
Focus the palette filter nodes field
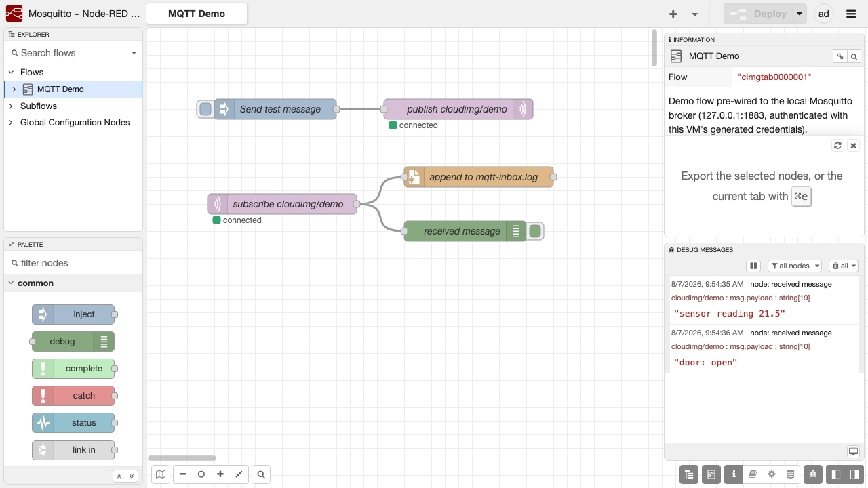(x=73, y=263)
